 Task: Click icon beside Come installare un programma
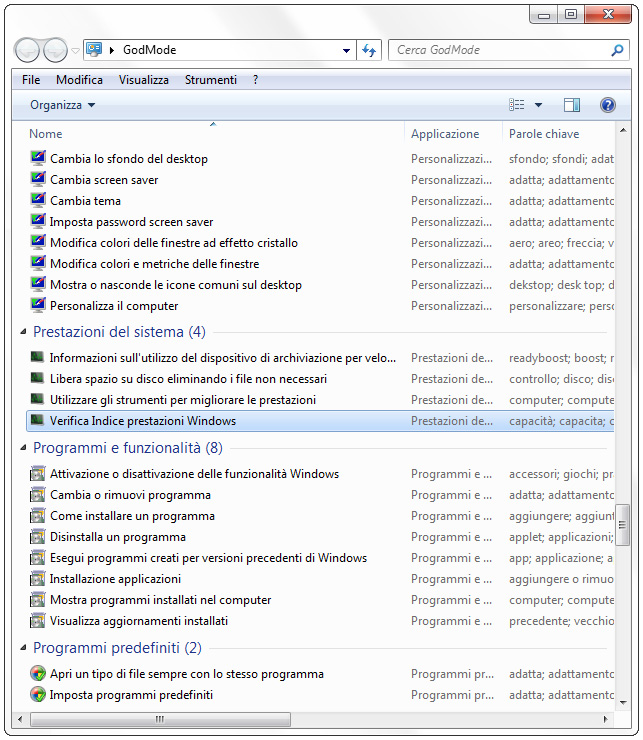(38, 515)
